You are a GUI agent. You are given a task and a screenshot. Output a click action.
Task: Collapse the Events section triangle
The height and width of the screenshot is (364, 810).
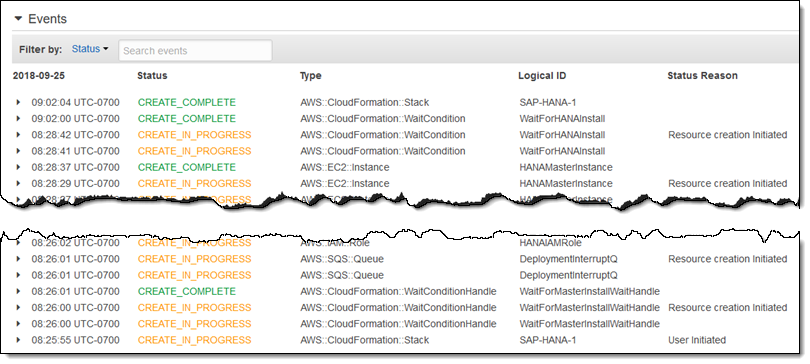19,19
